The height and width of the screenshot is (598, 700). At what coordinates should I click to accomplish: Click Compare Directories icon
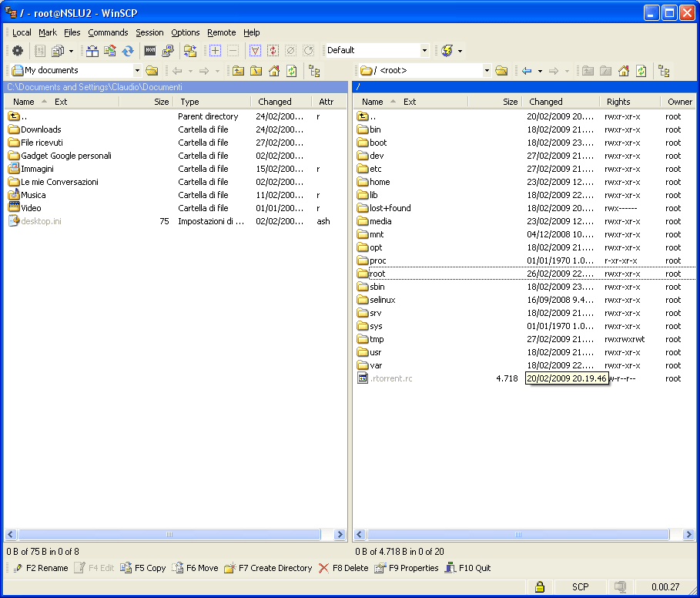[x=92, y=50]
